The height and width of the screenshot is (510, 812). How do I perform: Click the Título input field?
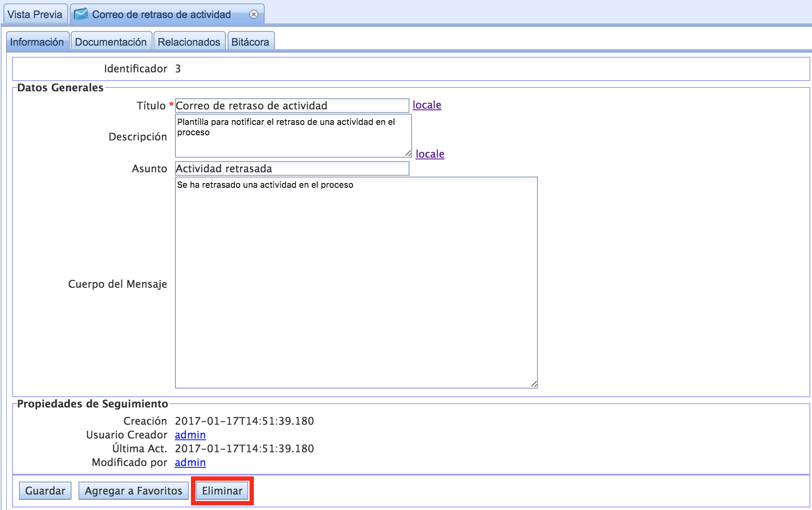coord(292,106)
